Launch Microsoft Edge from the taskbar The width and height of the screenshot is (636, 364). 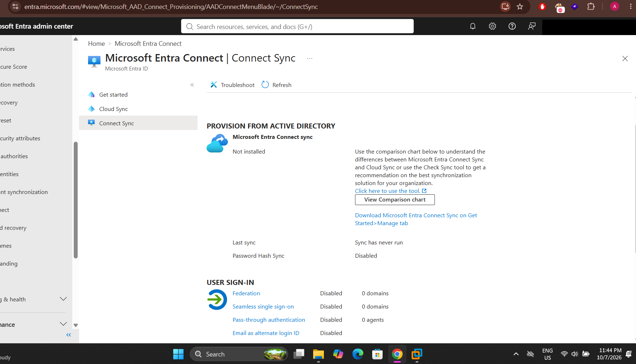coord(358,354)
